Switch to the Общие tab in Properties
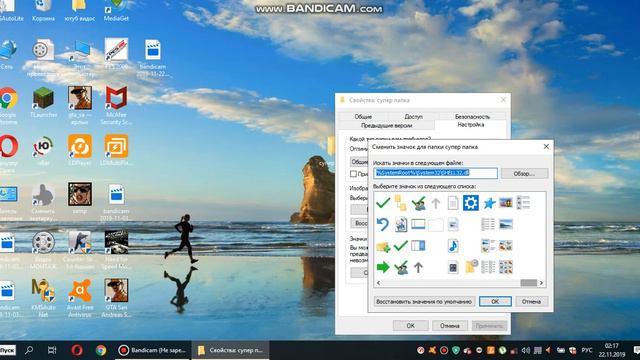 [363, 116]
